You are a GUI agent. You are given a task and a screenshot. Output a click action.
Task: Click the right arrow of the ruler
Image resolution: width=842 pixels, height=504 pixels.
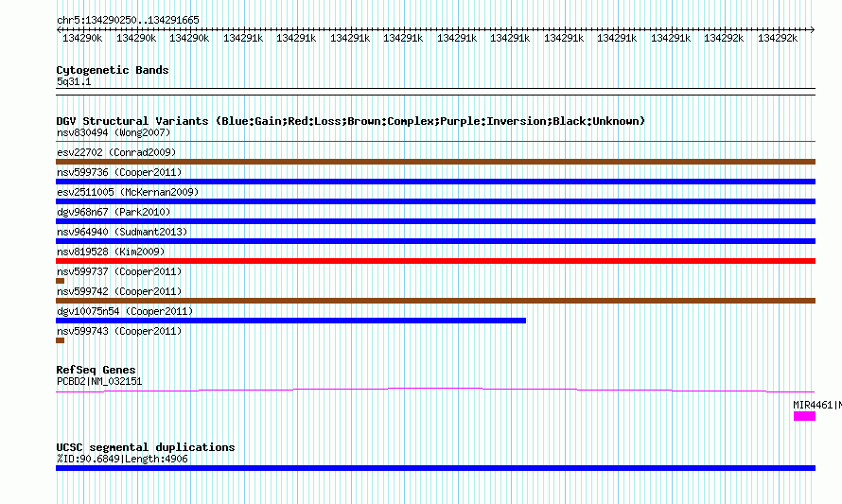(813, 29)
